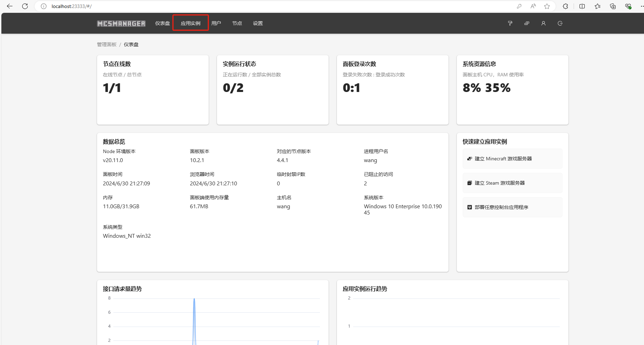
Task: Open the page layout blocks icon
Action: pos(526,23)
